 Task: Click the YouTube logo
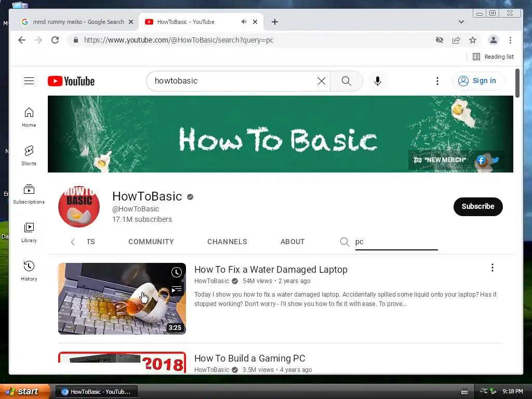tap(71, 81)
